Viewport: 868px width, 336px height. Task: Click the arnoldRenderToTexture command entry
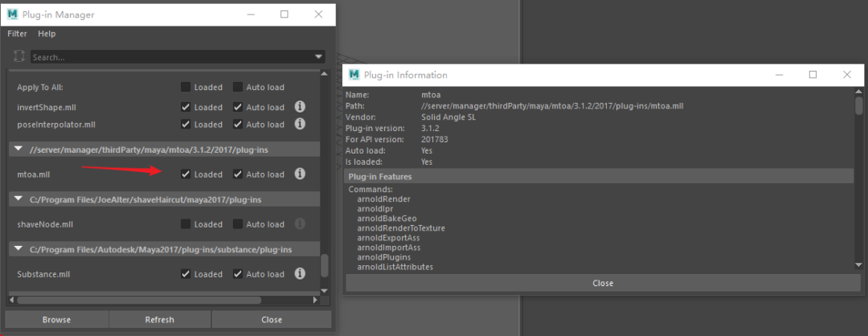pyautogui.click(x=401, y=228)
